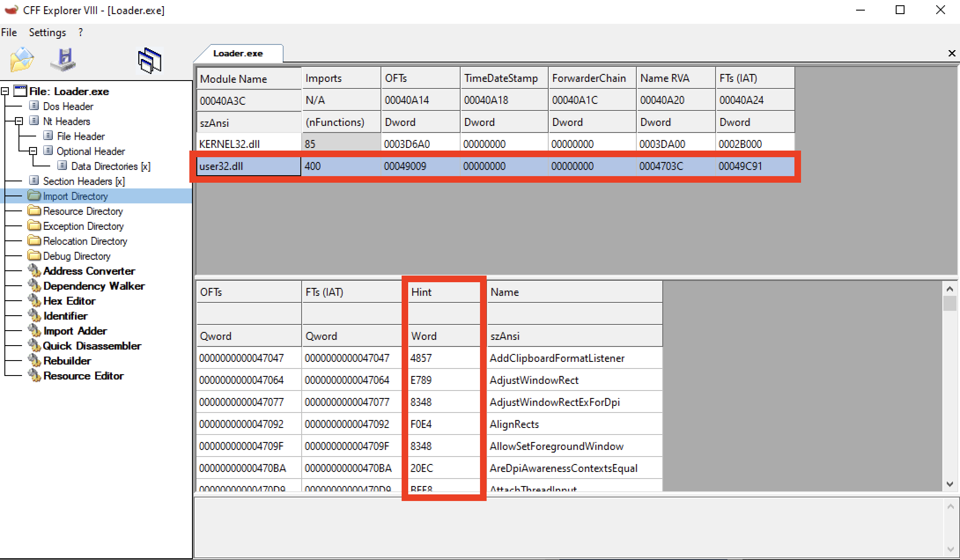Open the ? help menu
The width and height of the screenshot is (960, 560).
point(80,32)
